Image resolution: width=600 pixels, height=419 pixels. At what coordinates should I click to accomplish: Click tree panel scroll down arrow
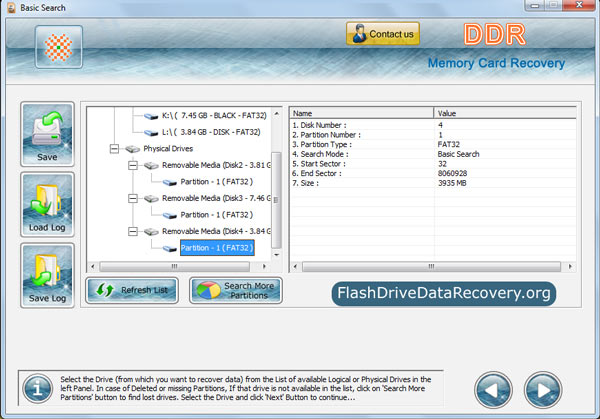coord(276,254)
